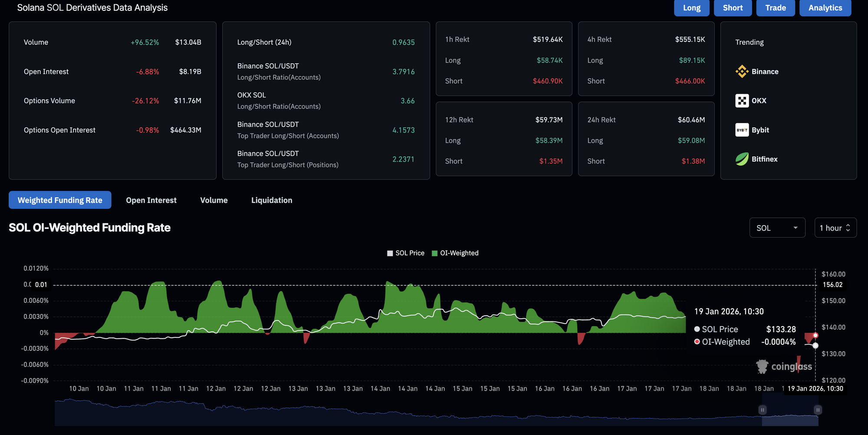Toggle the OI-Weighted legend series

click(455, 253)
